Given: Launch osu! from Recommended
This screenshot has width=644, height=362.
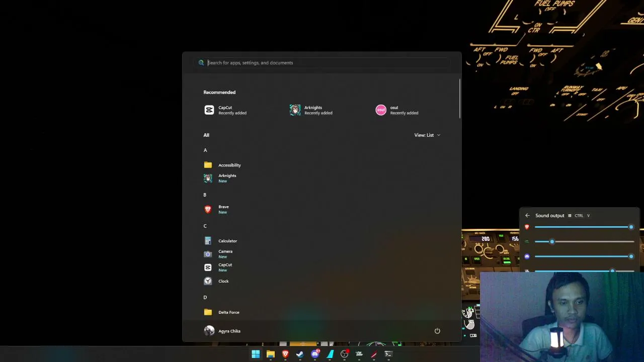Looking at the screenshot, I should coord(397,110).
